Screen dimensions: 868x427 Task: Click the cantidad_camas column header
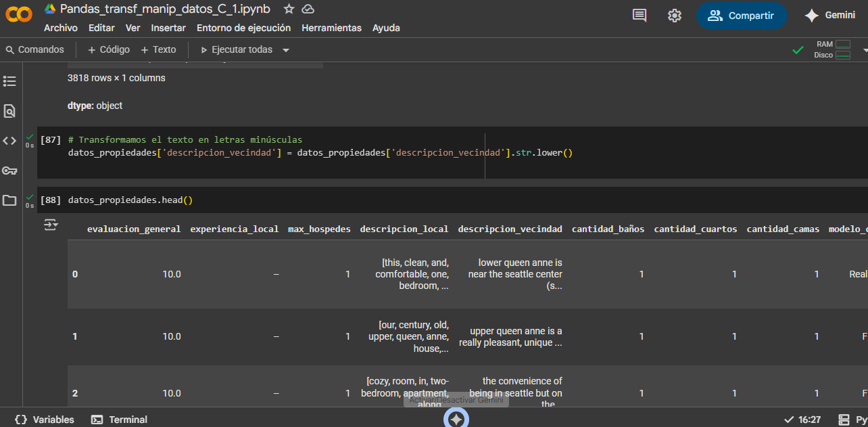[783, 229]
